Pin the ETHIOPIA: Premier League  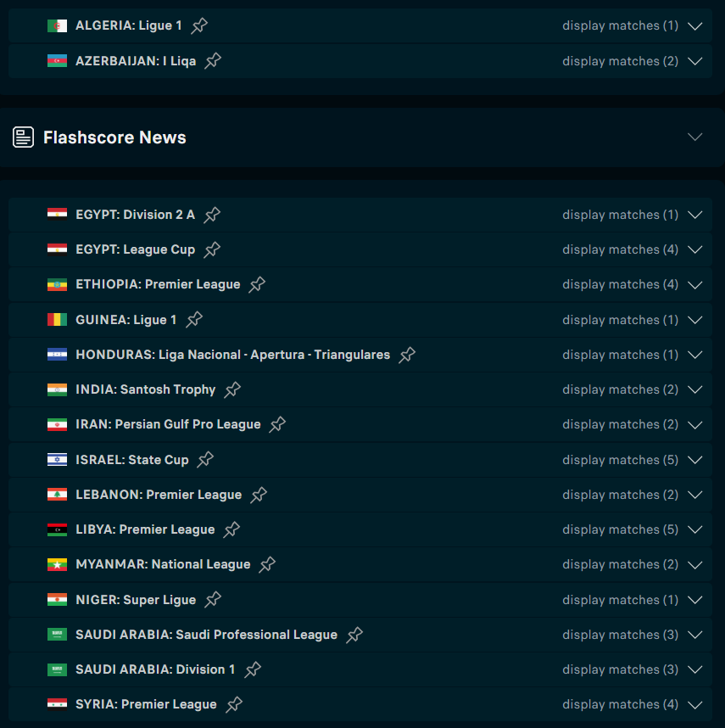257,284
